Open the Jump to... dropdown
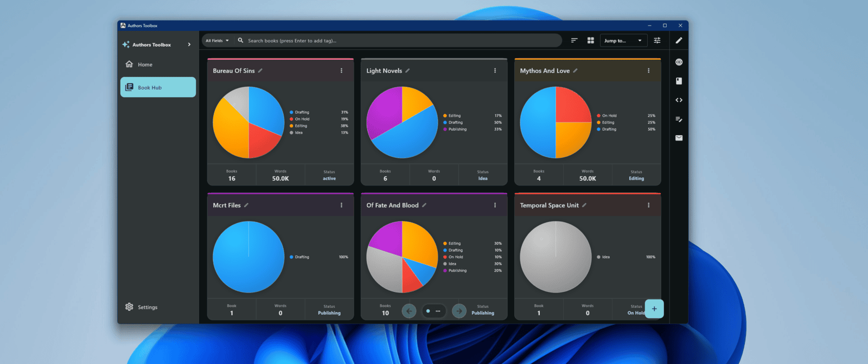 tap(623, 41)
